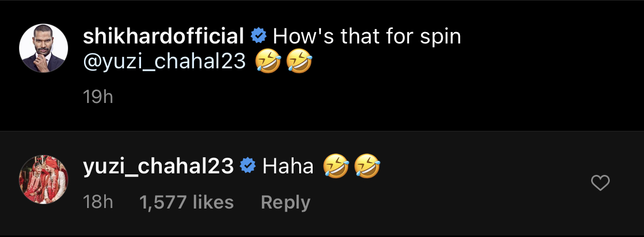Click first laughing emoji after "Haha"
This screenshot has width=644, height=237.
pyautogui.click(x=335, y=167)
